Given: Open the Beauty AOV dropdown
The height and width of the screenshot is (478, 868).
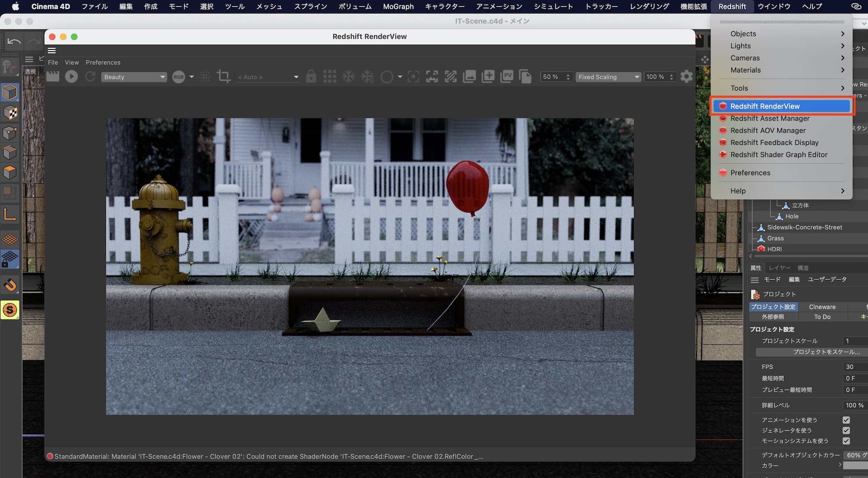Looking at the screenshot, I should [x=134, y=77].
